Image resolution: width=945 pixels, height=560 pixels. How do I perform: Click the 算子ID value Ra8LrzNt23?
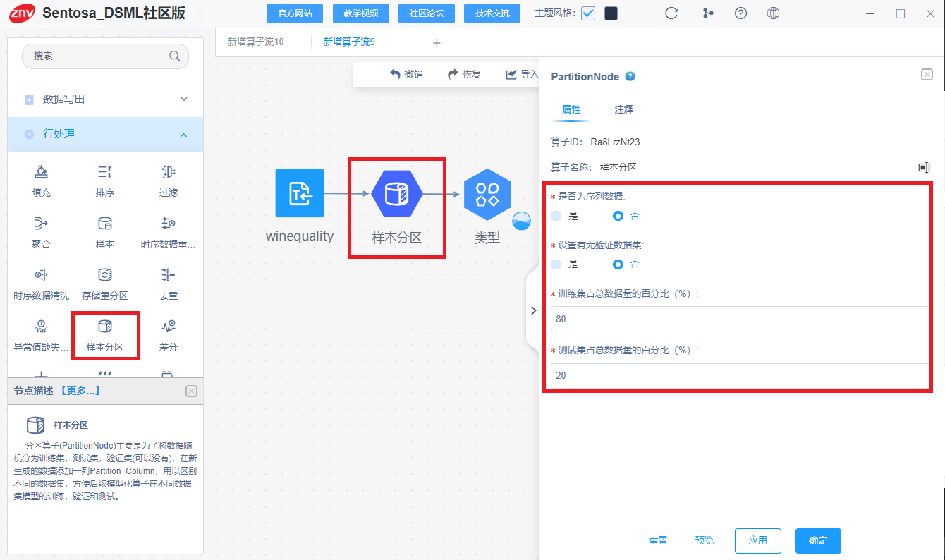[615, 142]
